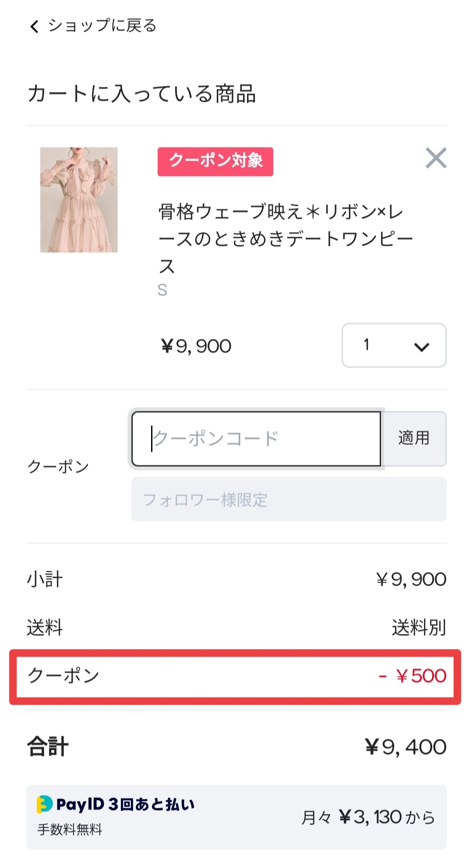The height and width of the screenshot is (868, 473).
Task: Select the 月々 ¥3,130 から monthly amount
Action: (x=368, y=817)
